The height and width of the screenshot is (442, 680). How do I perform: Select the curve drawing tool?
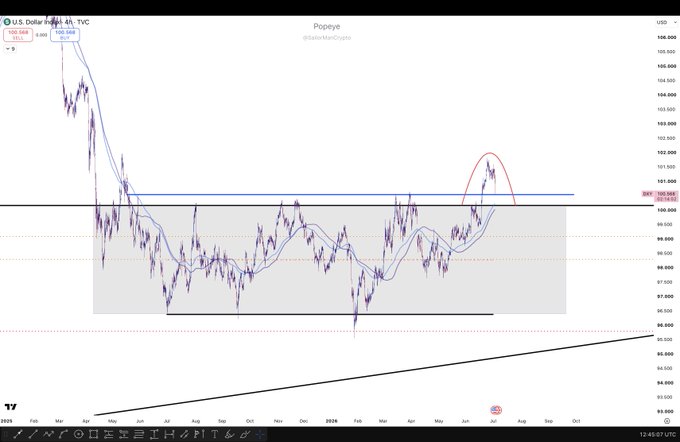click(63, 434)
